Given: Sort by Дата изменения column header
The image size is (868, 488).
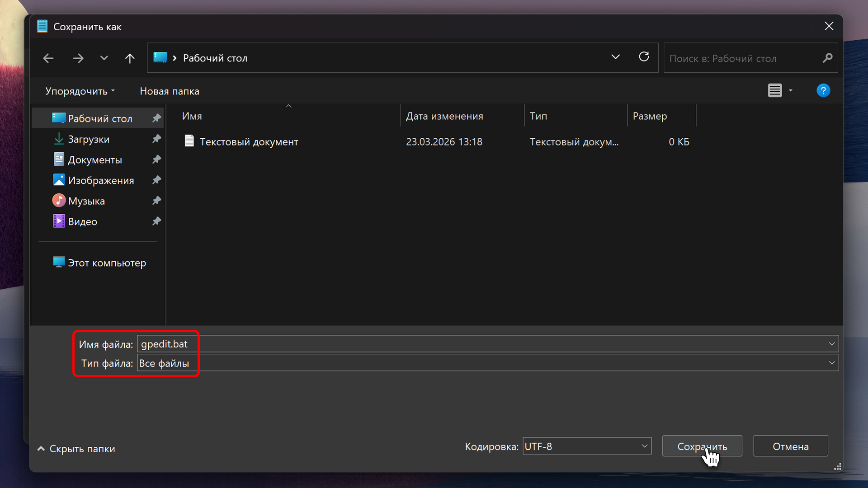Looking at the screenshot, I should pos(444,116).
